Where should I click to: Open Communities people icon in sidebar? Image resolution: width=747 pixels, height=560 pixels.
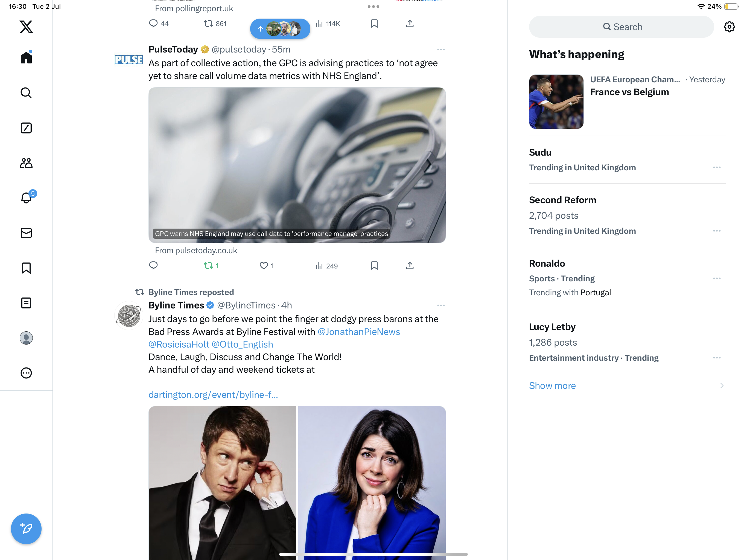(26, 163)
